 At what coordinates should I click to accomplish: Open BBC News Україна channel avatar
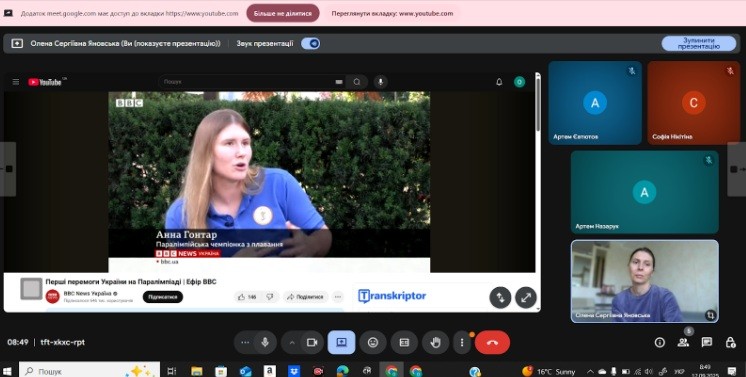tap(52, 297)
